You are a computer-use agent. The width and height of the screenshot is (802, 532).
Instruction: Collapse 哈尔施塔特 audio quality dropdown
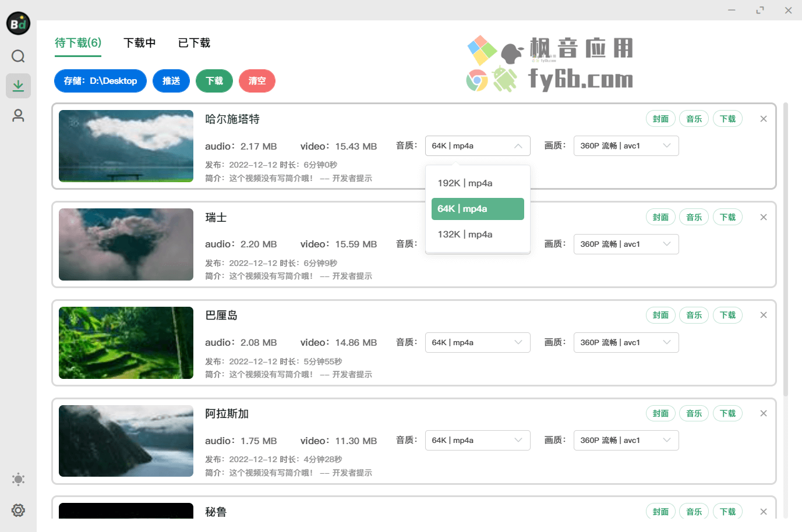478,146
